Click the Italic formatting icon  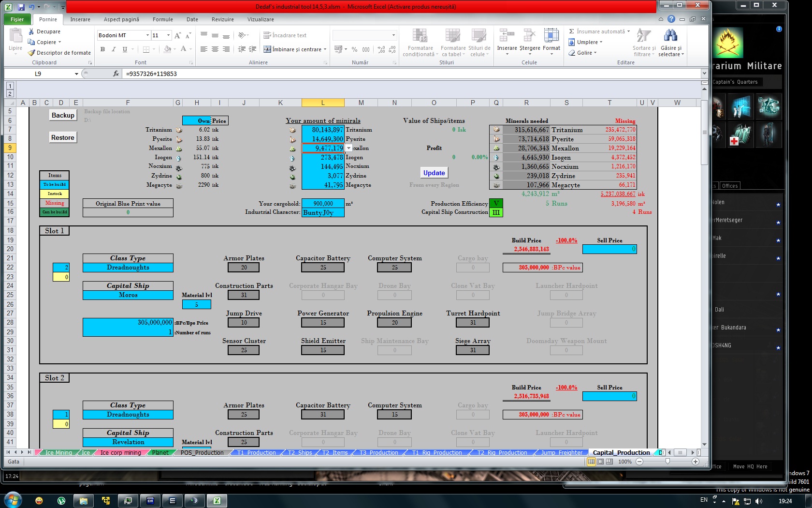(114, 49)
